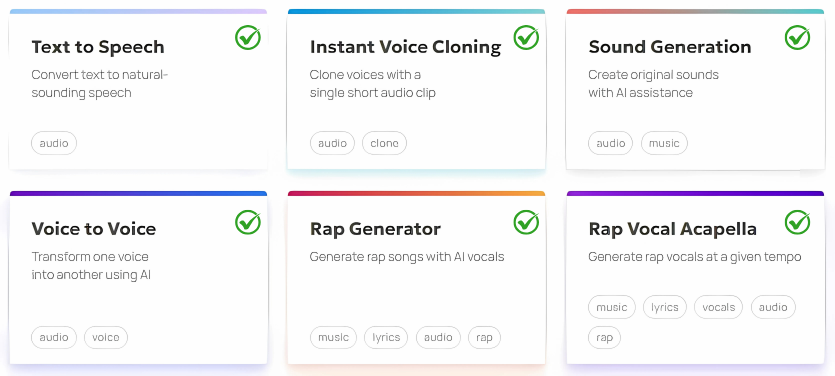
Task: Click the green checkmark on Rap Generator
Action: (x=526, y=222)
